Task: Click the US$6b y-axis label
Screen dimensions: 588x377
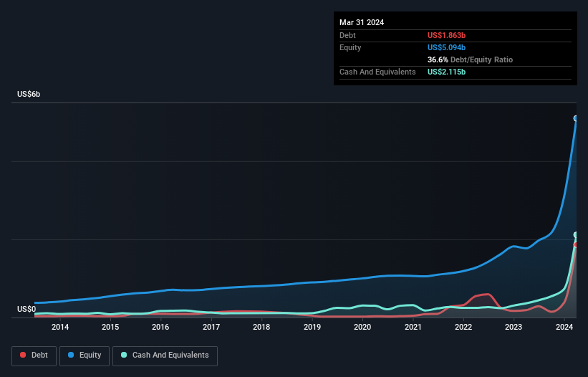Action: click(29, 94)
